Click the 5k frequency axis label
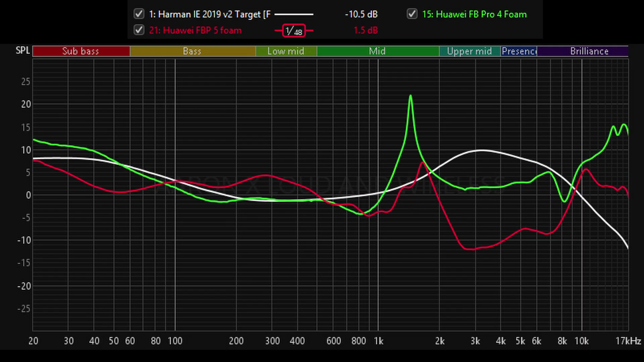 (x=520, y=341)
